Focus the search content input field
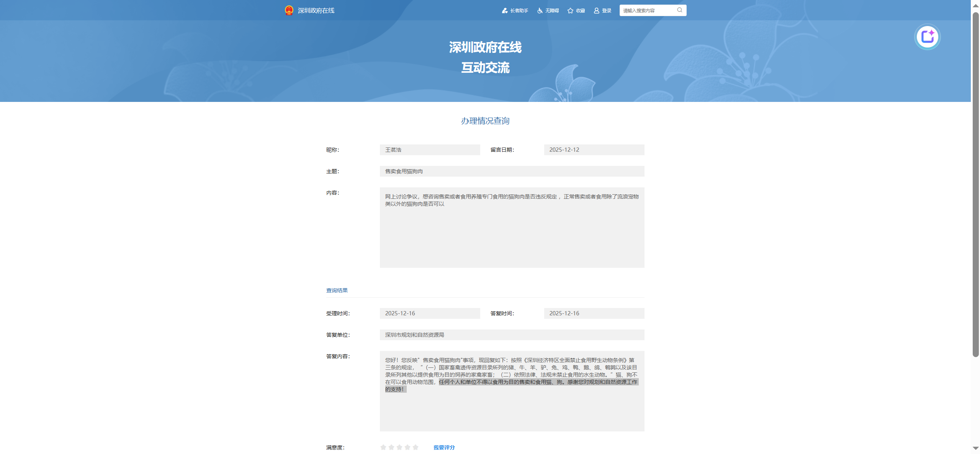This screenshot has width=980, height=454. point(648,10)
